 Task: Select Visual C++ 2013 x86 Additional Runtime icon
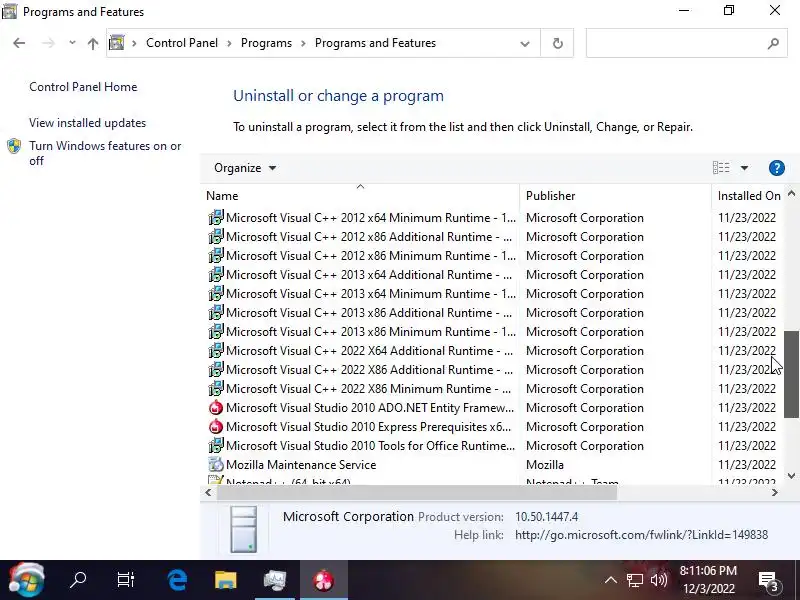[216, 313]
